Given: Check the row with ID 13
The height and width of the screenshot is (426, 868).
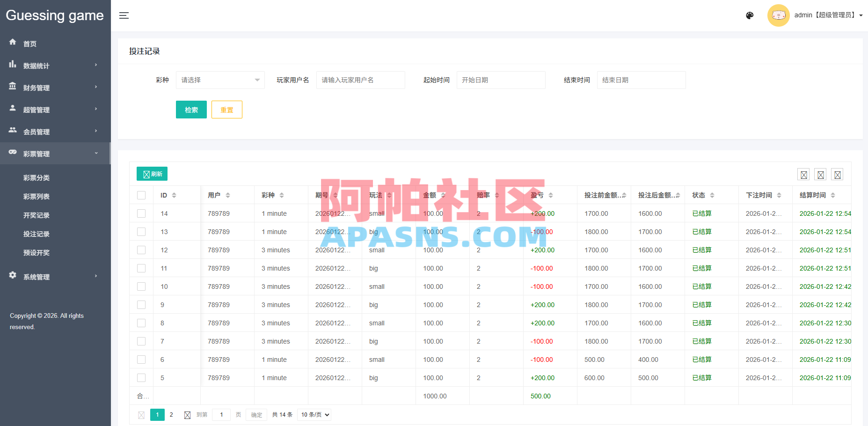Looking at the screenshot, I should click(141, 232).
